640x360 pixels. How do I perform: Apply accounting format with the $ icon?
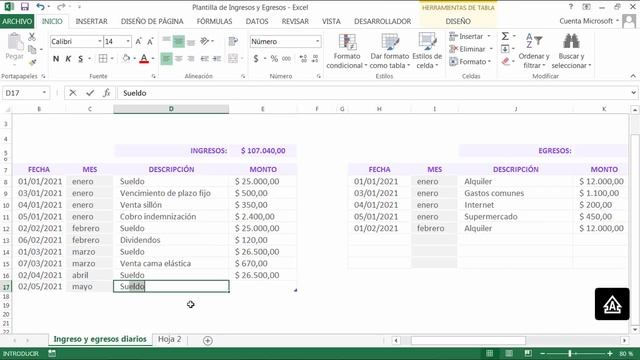(x=256, y=59)
